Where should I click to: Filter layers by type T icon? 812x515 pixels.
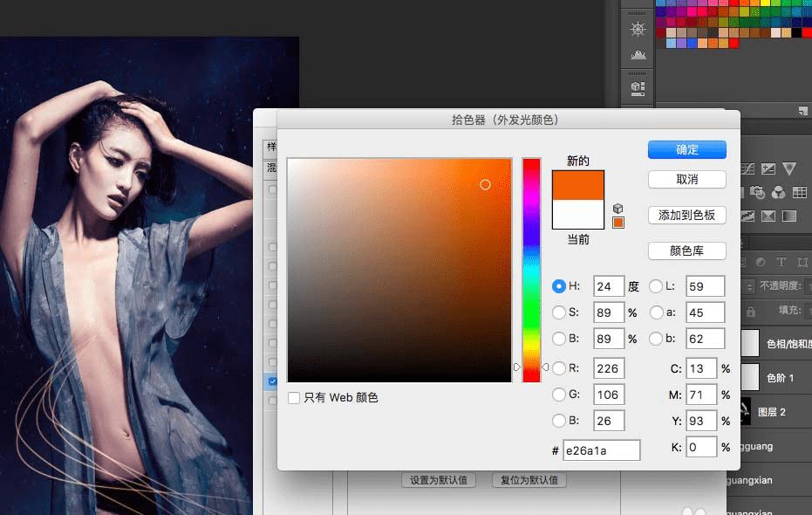(x=781, y=262)
